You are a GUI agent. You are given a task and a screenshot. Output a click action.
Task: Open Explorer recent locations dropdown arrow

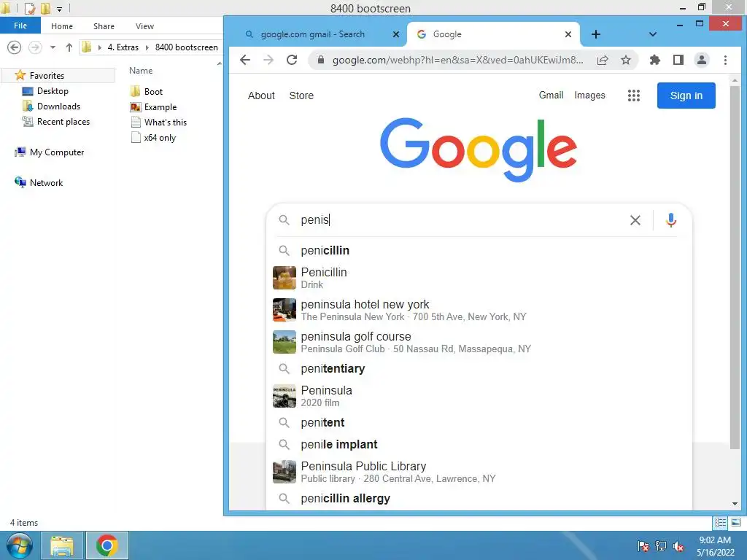(x=53, y=47)
